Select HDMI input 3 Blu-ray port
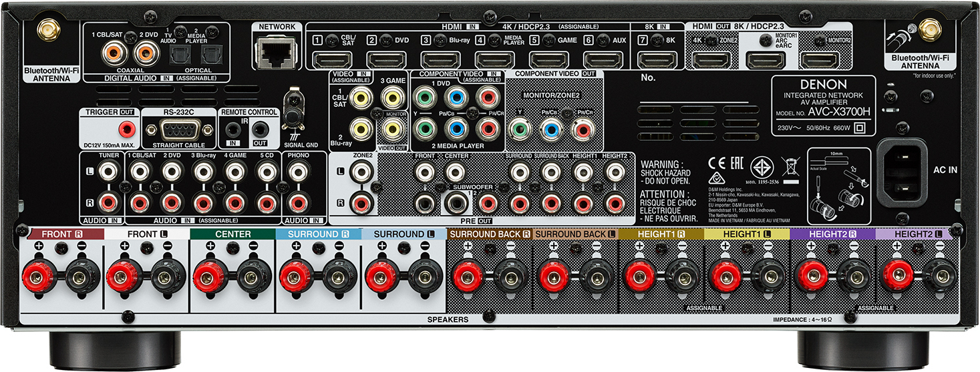Screen dimensions: 980x372 pos(441,60)
